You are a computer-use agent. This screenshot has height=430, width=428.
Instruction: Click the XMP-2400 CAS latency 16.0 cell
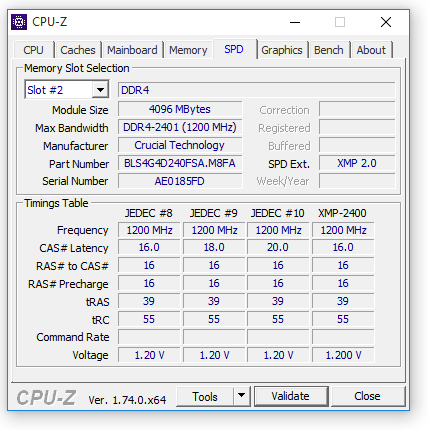pyautogui.click(x=343, y=248)
